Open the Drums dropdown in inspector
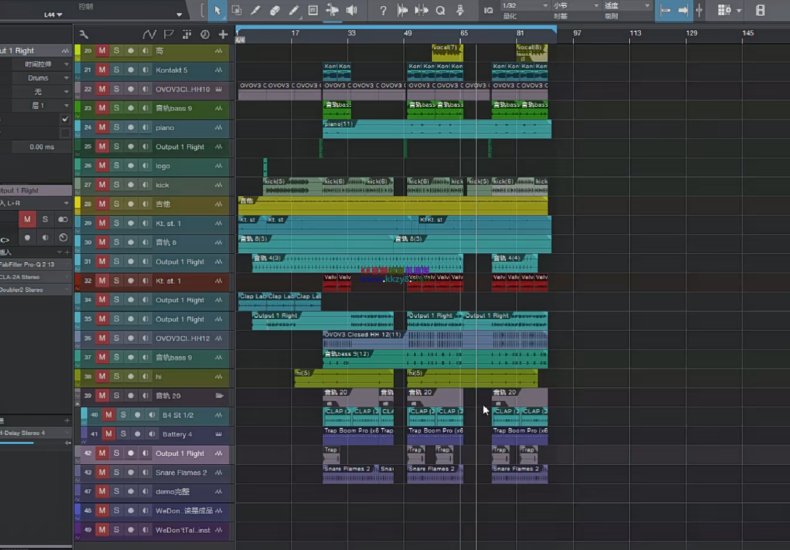This screenshot has width=790, height=550. 40,77
